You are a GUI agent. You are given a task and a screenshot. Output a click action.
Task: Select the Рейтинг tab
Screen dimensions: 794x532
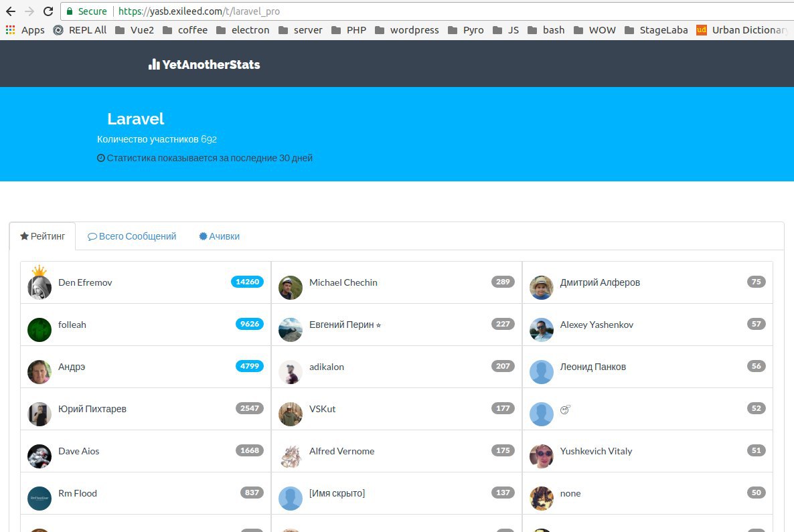click(43, 236)
